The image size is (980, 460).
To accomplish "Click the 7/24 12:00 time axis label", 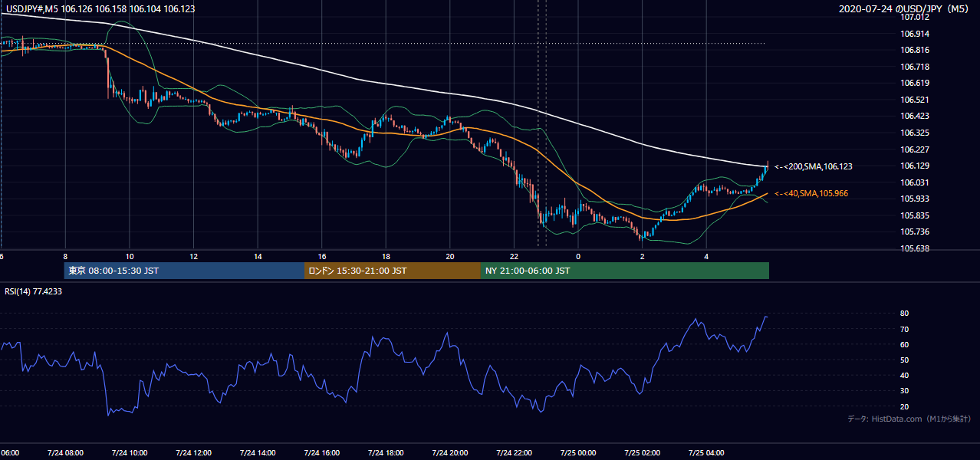I will [193, 453].
